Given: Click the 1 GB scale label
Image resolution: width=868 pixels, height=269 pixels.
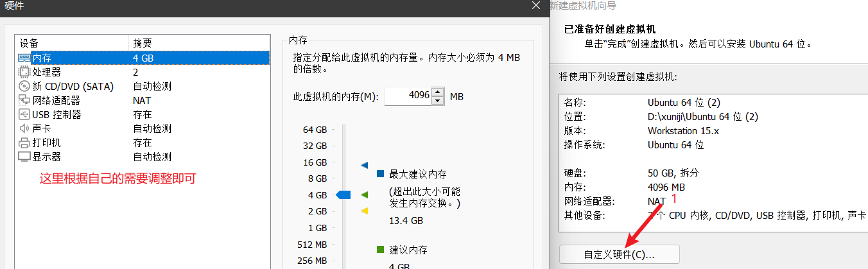Looking at the screenshot, I should tap(318, 228).
